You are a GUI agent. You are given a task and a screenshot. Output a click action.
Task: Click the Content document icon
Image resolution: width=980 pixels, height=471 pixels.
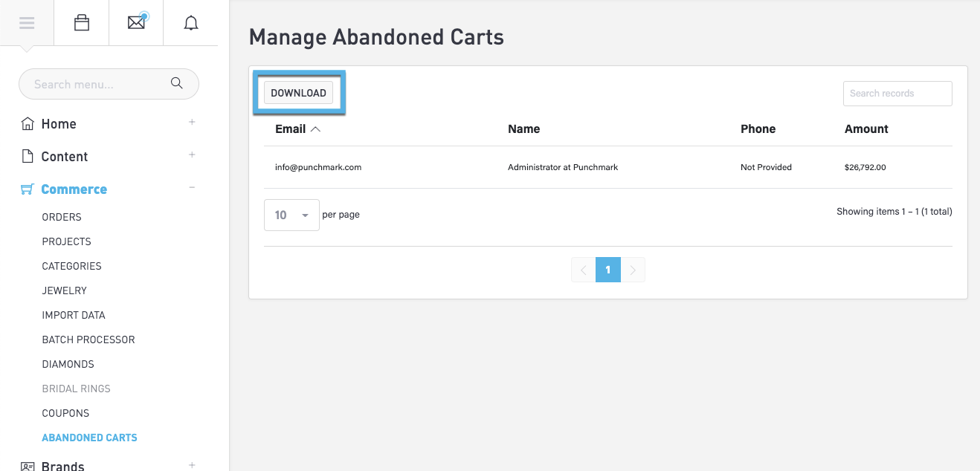28,157
